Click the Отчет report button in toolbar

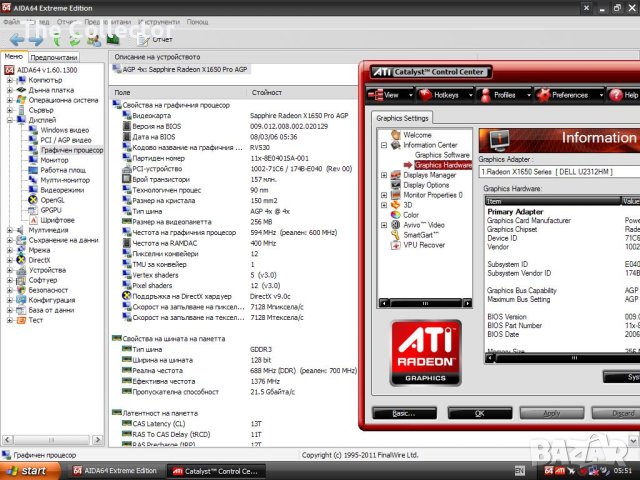[156, 40]
